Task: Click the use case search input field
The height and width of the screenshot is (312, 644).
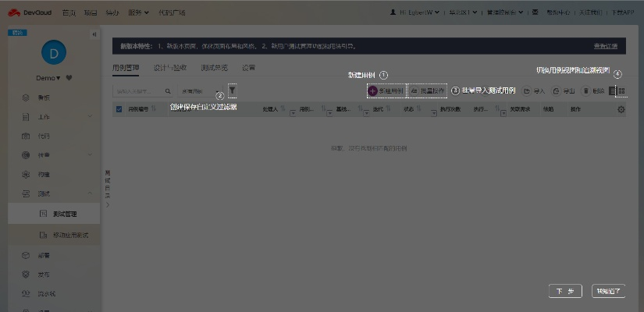Action: click(138, 91)
